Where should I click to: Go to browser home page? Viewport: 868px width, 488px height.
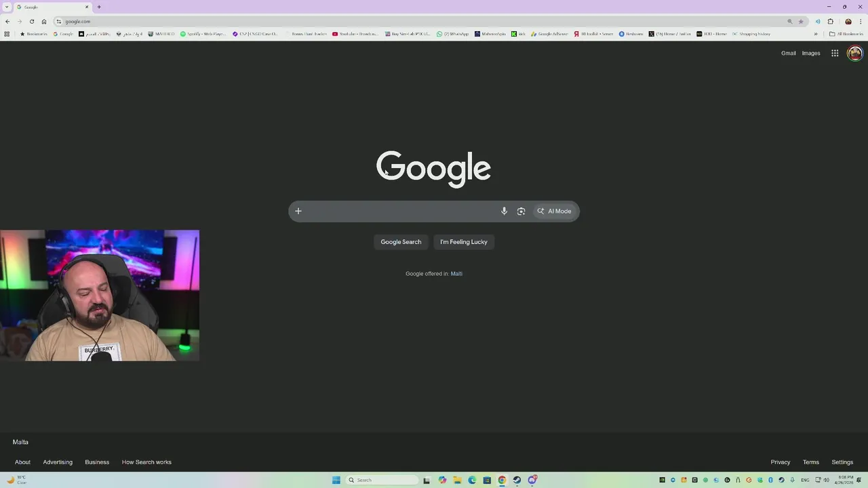click(44, 21)
